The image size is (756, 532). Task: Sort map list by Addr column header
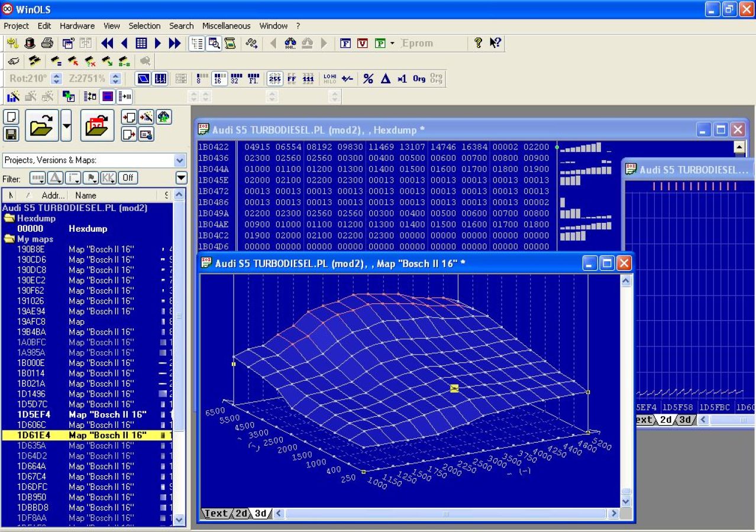52,195
